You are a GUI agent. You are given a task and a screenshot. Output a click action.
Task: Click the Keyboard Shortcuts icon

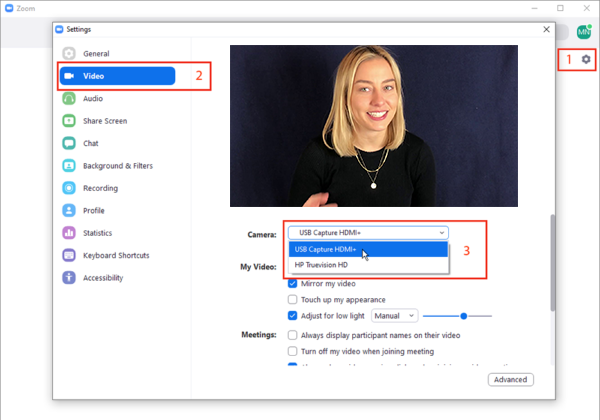pos(69,255)
